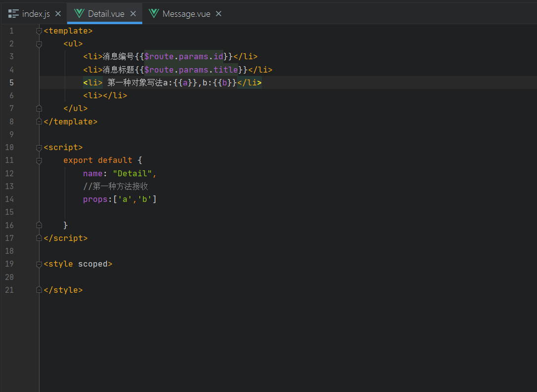Click the Vue logo on Detail.vue tab
537x392 pixels.
[79, 14]
